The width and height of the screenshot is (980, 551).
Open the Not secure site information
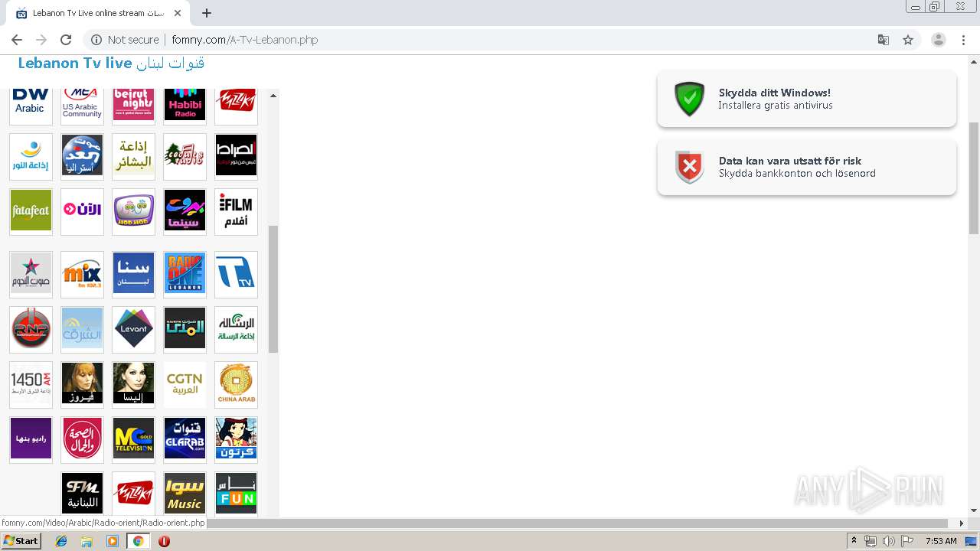(125, 40)
